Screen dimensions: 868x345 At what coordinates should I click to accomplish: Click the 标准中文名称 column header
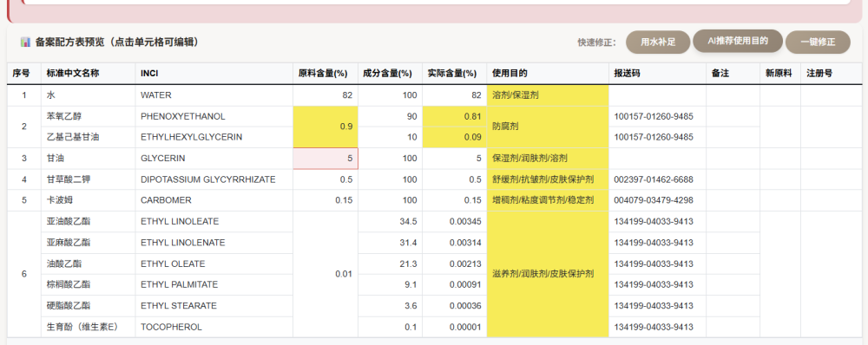click(x=88, y=74)
